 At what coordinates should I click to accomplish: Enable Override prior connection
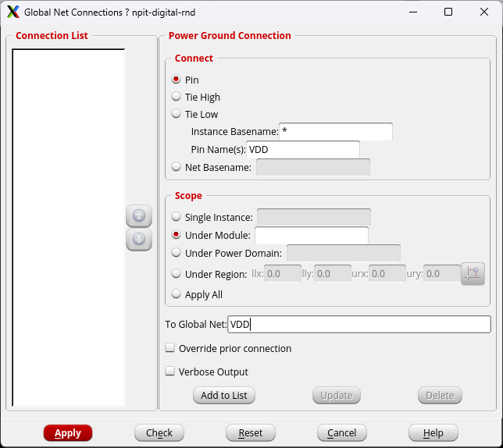[169, 348]
